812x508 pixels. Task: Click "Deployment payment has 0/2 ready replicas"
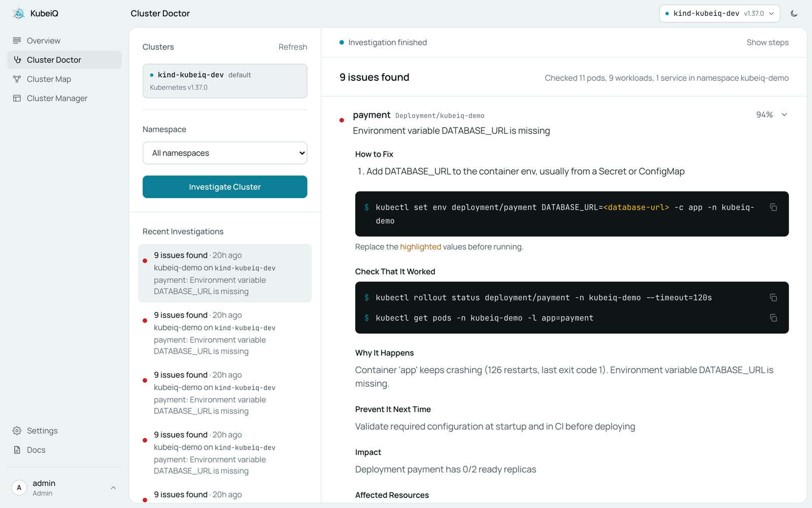[x=446, y=469]
